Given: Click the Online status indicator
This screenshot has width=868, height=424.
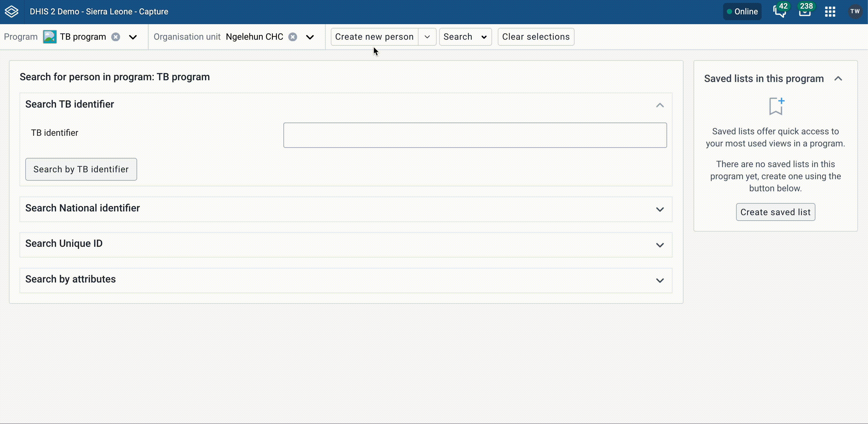Looking at the screenshot, I should (x=742, y=11).
